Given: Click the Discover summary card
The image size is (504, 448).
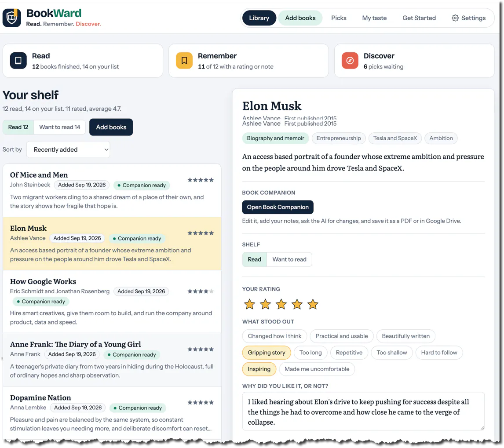Looking at the screenshot, I should coord(414,60).
